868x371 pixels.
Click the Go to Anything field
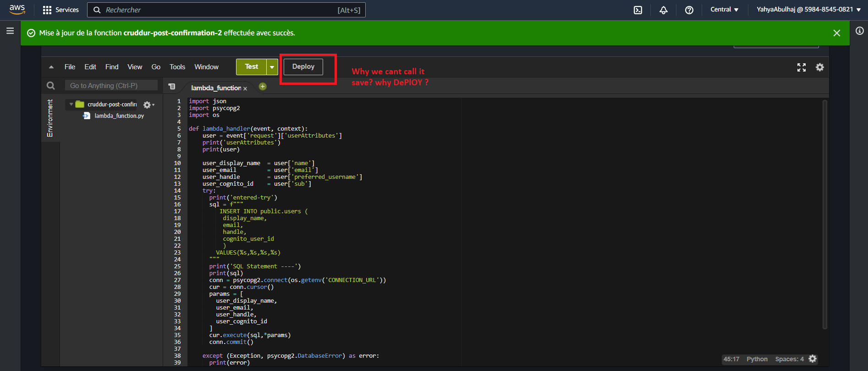(x=111, y=86)
